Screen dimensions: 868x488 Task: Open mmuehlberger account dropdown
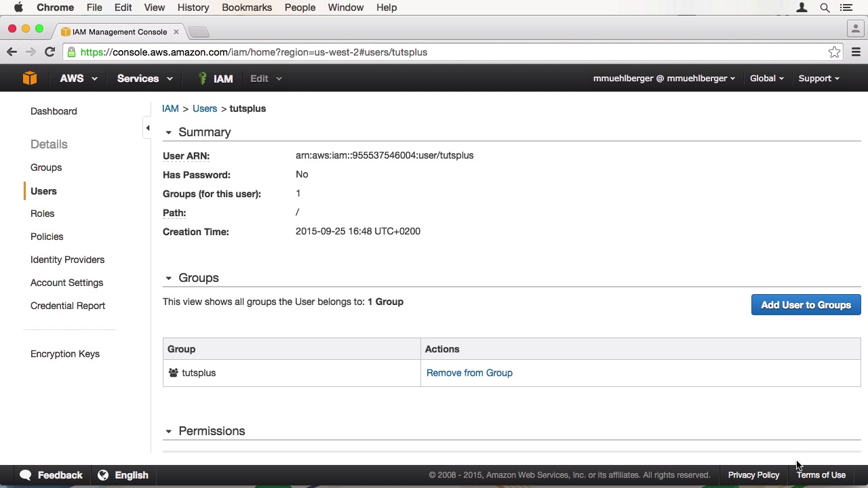click(x=664, y=78)
